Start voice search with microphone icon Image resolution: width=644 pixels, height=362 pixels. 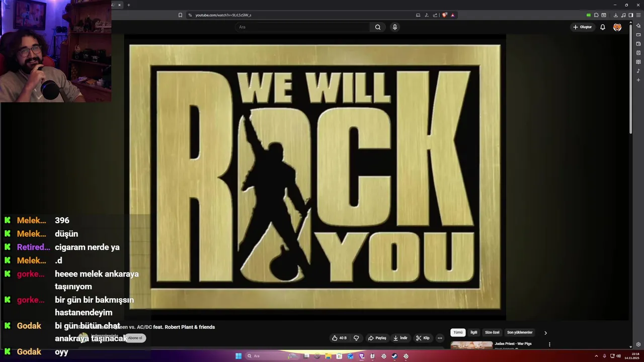click(x=394, y=27)
